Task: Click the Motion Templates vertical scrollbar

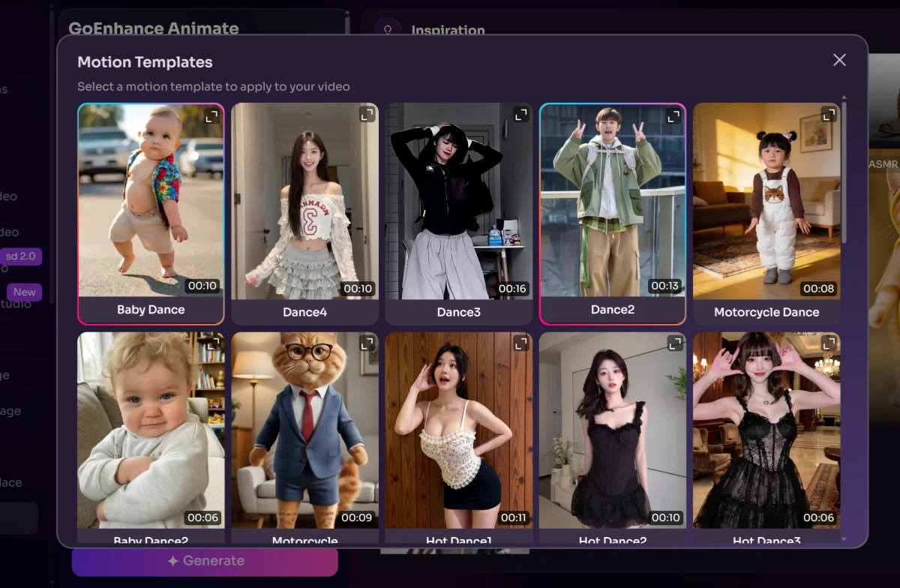Action: 844,172
